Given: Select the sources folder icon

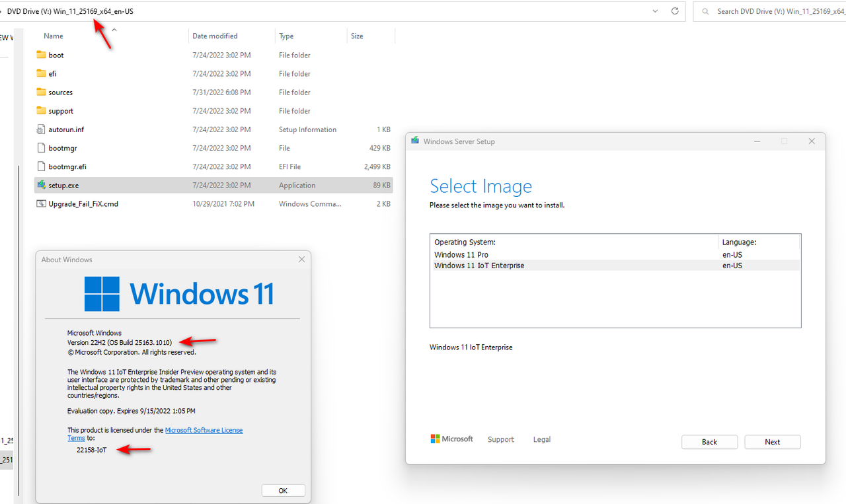Looking at the screenshot, I should coord(41,92).
